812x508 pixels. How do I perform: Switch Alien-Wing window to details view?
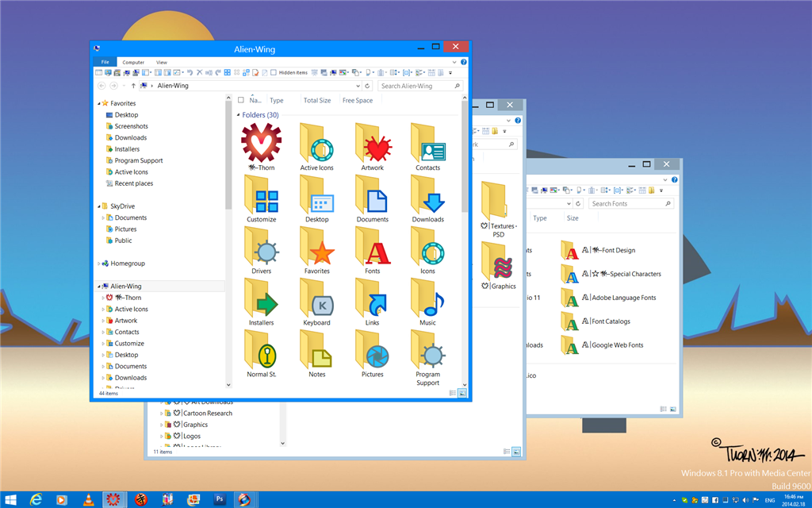pyautogui.click(x=453, y=394)
